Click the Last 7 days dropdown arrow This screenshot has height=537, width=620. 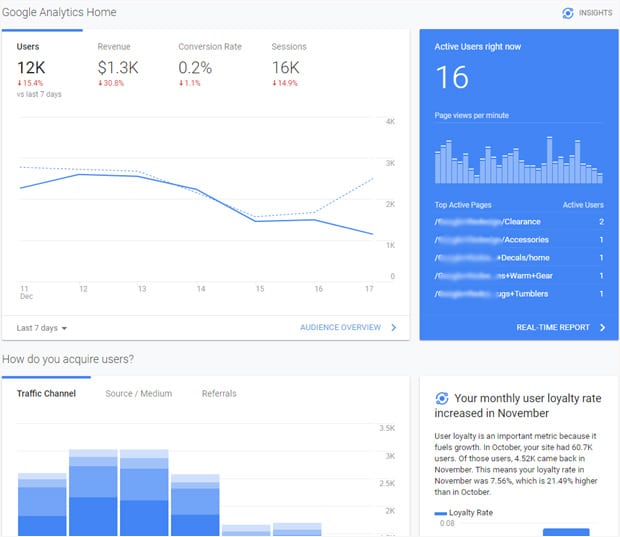tap(64, 328)
